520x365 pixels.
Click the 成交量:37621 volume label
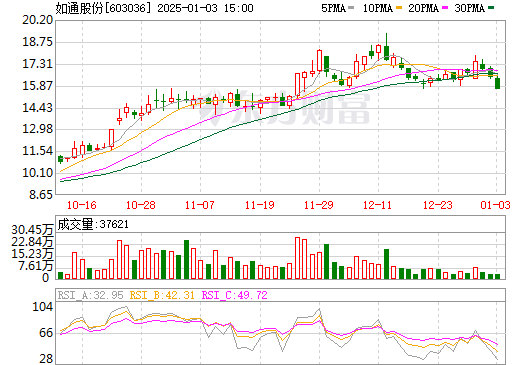pyautogui.click(x=93, y=224)
